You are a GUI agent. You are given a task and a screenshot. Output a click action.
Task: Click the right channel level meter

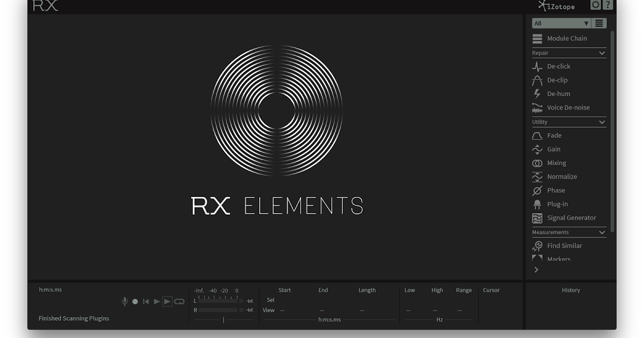tap(218, 310)
